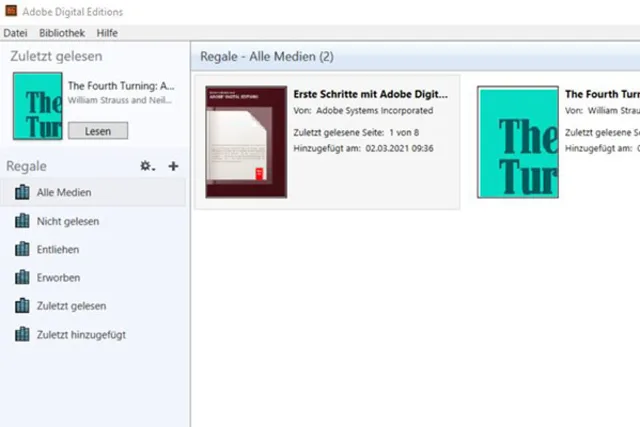Image resolution: width=640 pixels, height=427 pixels.
Task: Click the Lesen button
Action: click(x=98, y=131)
